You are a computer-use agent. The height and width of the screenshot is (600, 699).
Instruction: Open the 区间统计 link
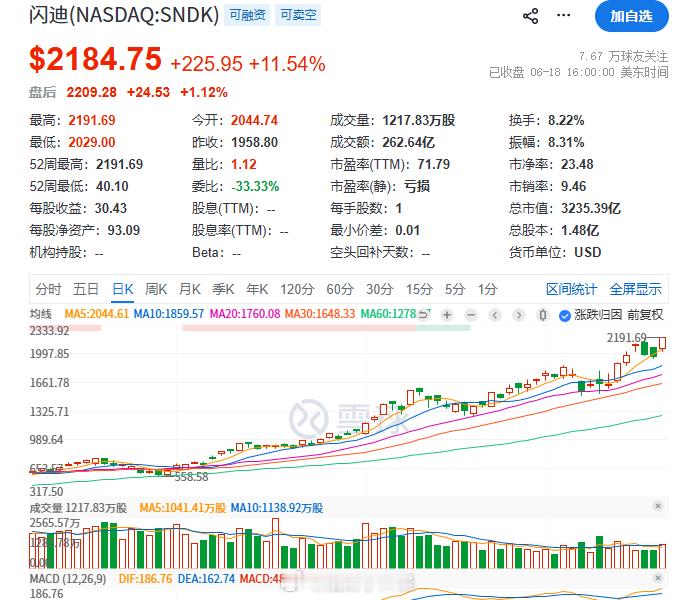572,289
